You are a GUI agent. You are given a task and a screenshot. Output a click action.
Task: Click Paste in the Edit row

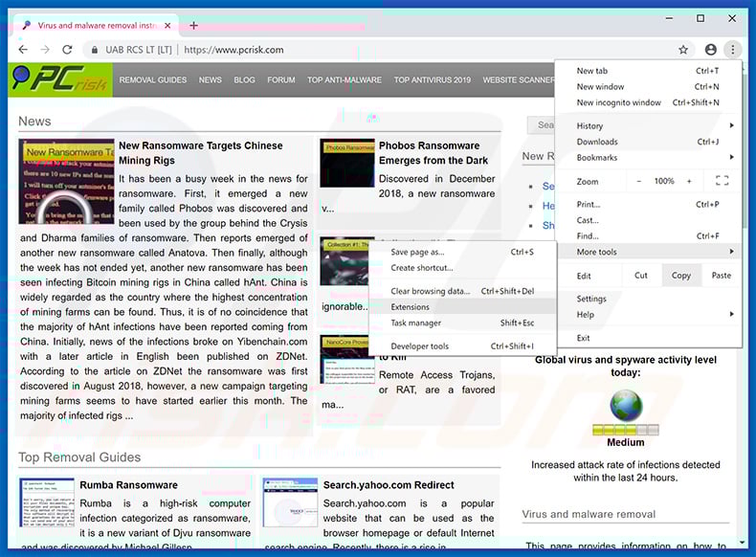point(721,276)
